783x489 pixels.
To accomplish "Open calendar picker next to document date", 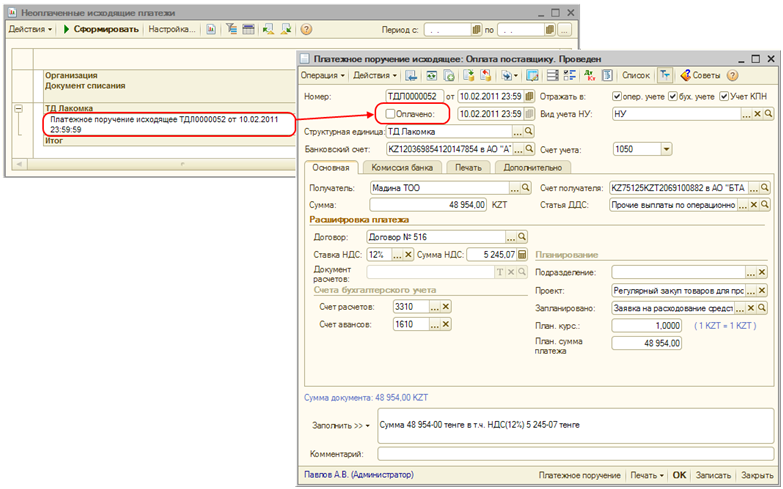I will (x=529, y=95).
